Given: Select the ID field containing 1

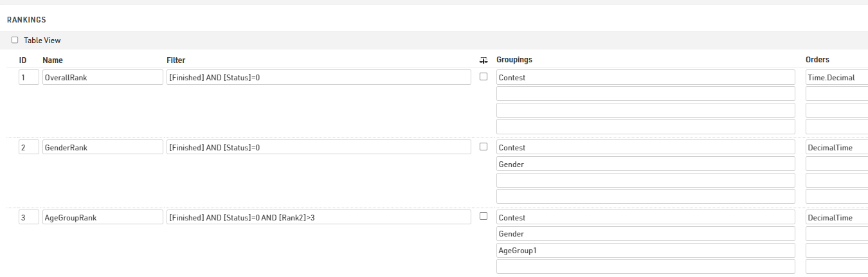Looking at the screenshot, I should click(28, 78).
